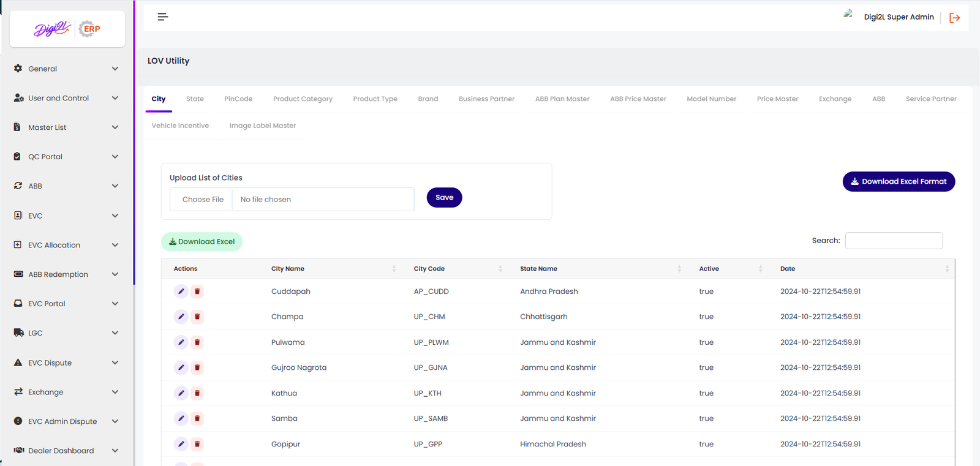
Task: Click the User and Control icon
Action: click(18, 98)
